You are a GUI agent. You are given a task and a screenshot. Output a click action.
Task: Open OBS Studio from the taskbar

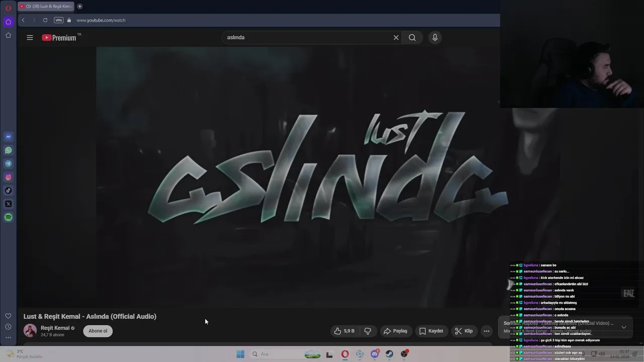click(x=404, y=354)
